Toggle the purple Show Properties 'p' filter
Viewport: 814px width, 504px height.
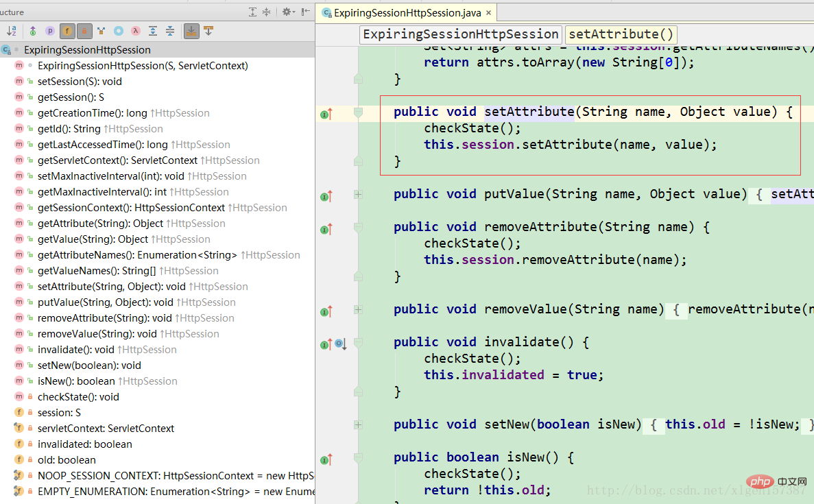coord(50,31)
